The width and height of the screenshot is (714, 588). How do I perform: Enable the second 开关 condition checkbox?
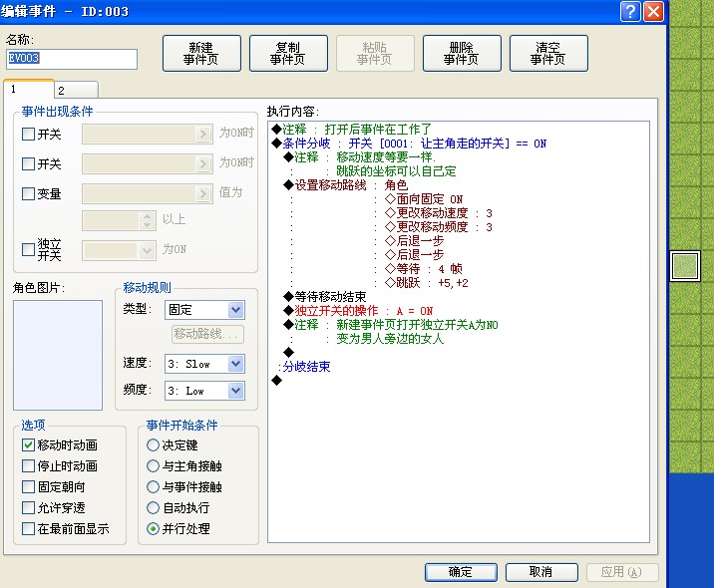(28, 163)
